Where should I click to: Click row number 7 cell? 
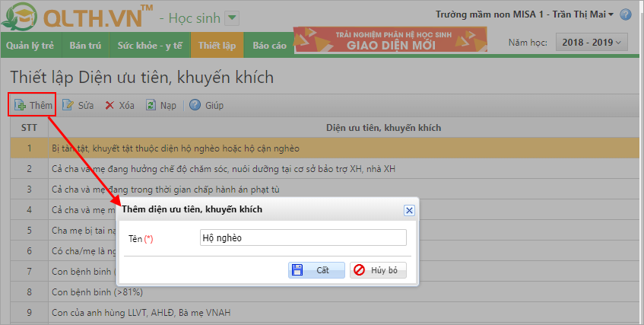pyautogui.click(x=29, y=272)
